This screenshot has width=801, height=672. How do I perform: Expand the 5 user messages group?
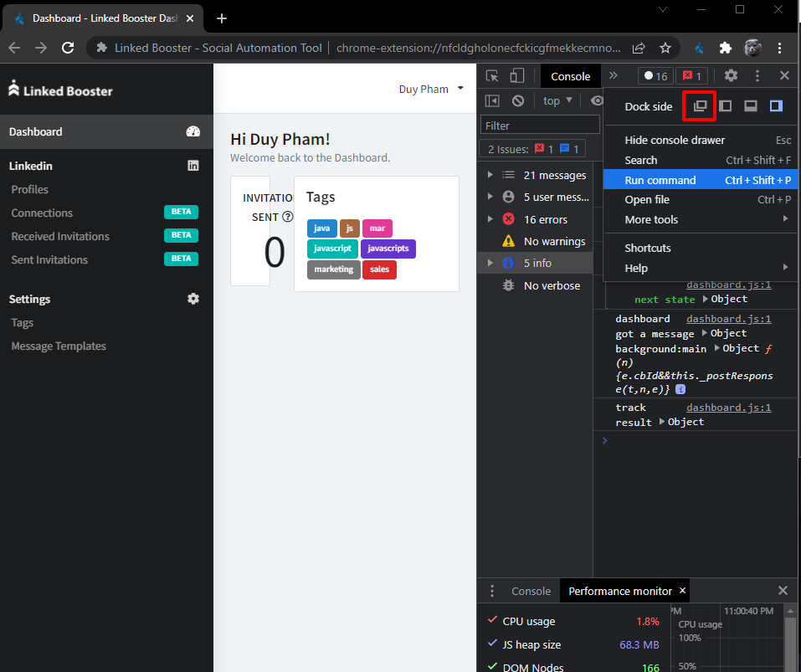pyautogui.click(x=490, y=197)
